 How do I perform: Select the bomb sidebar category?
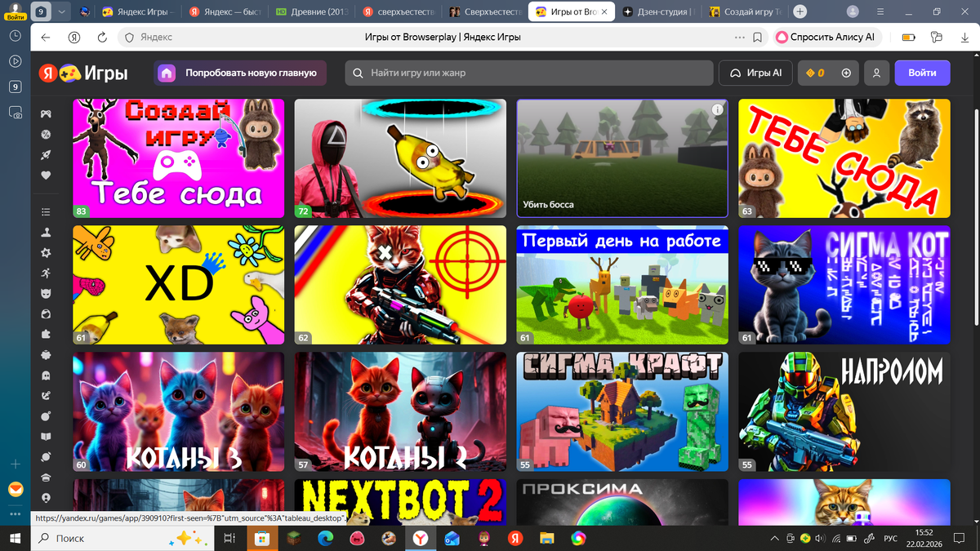coord(47,415)
